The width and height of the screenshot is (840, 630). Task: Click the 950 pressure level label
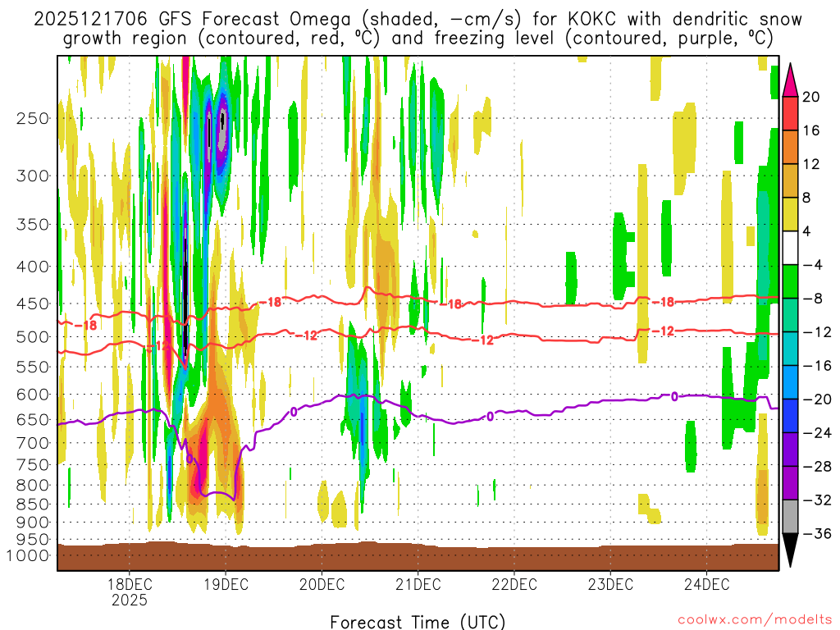click(x=33, y=540)
